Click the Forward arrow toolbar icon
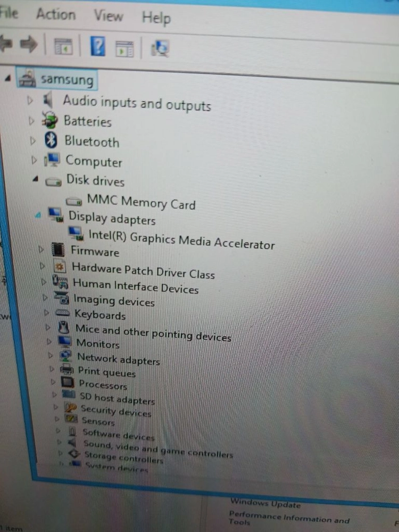 coord(29,44)
